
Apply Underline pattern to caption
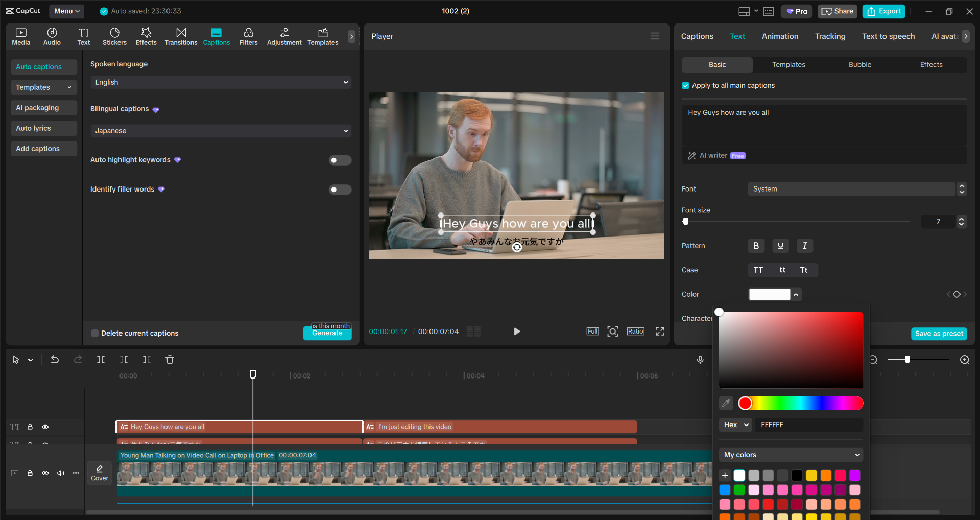780,246
